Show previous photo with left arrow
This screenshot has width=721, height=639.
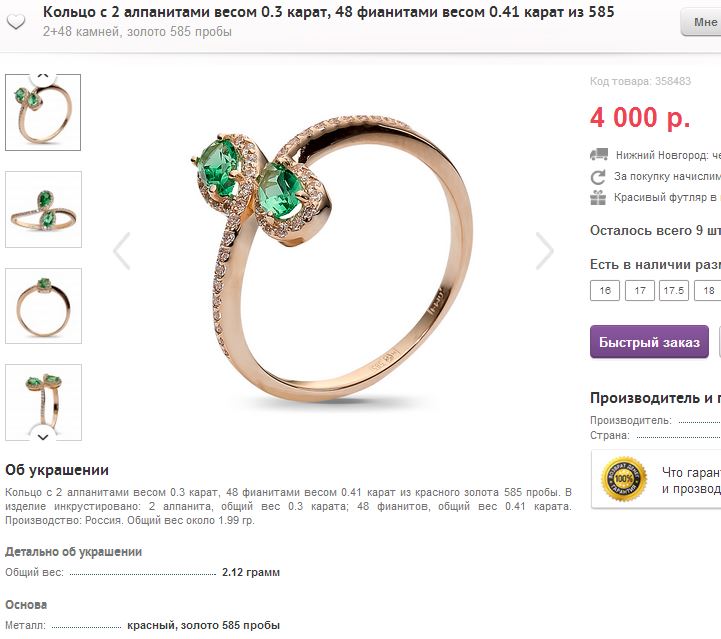[x=122, y=251]
